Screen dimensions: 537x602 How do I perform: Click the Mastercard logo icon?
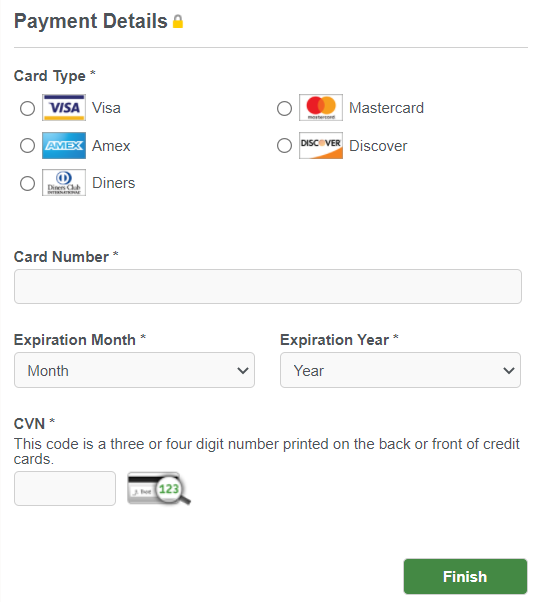point(321,108)
